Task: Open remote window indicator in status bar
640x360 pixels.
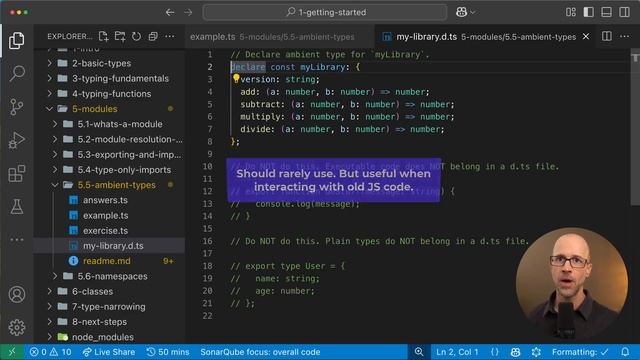Action: tap(12, 352)
